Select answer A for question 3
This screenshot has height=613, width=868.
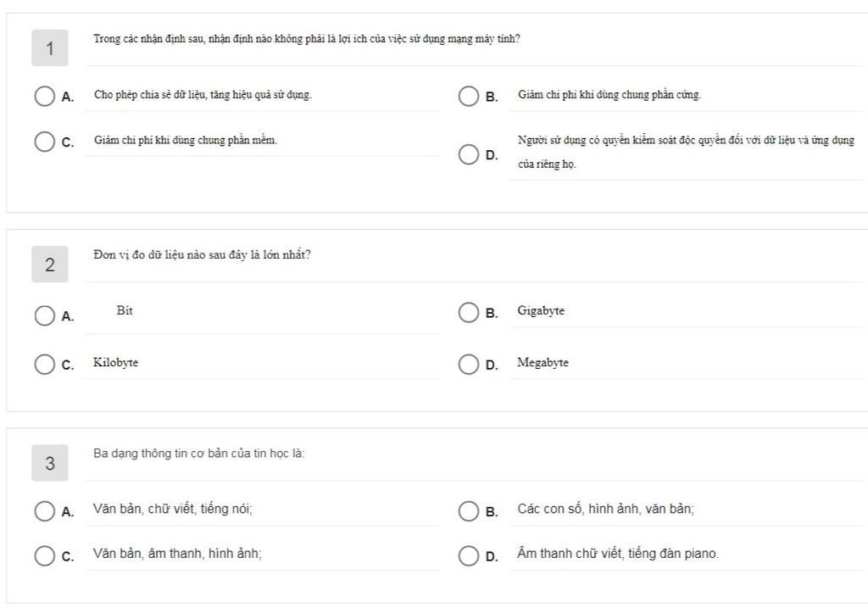[x=45, y=510]
